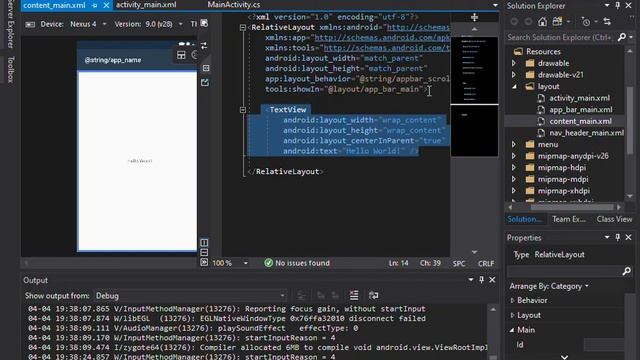Expand the Layout property category

coord(512,315)
